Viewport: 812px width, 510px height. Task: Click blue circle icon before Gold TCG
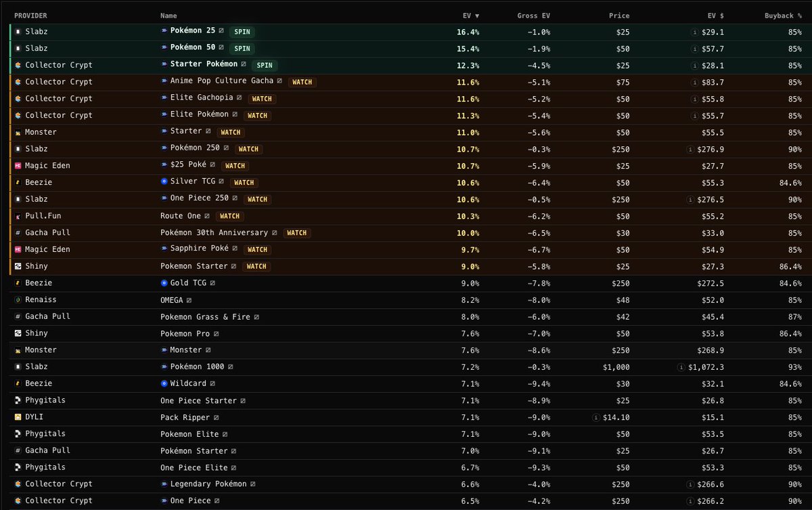(164, 283)
